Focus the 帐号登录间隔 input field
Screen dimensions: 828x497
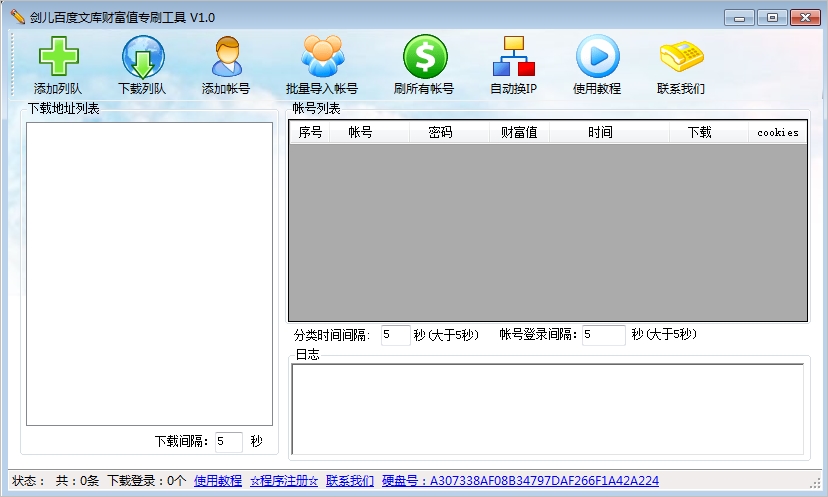[x=604, y=335]
